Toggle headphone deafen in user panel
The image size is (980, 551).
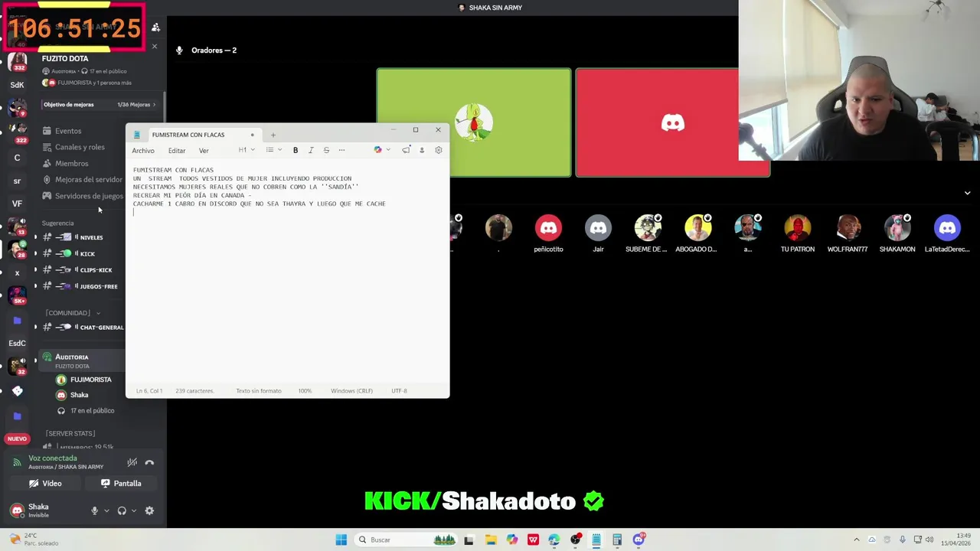[122, 510]
